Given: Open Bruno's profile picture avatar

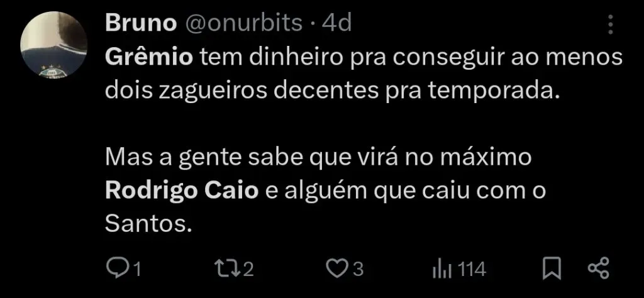Looking at the screenshot, I should coord(54,45).
